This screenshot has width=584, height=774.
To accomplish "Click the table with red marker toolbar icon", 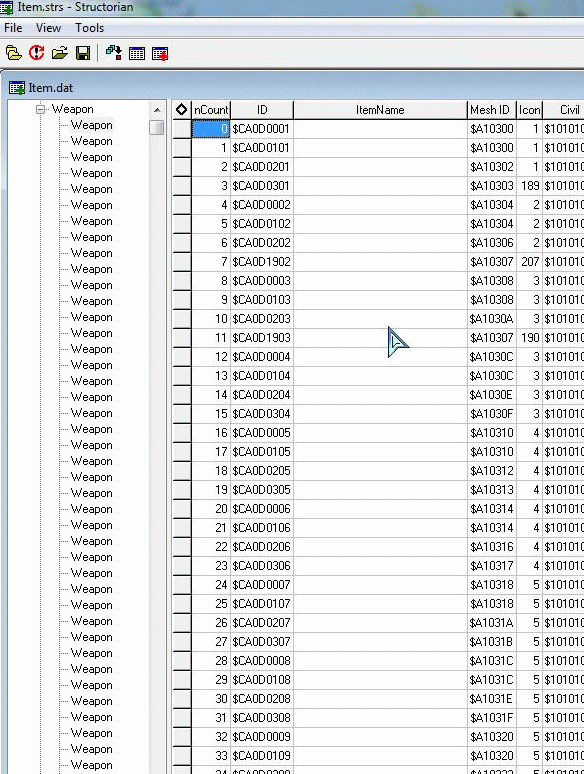I will point(160,53).
